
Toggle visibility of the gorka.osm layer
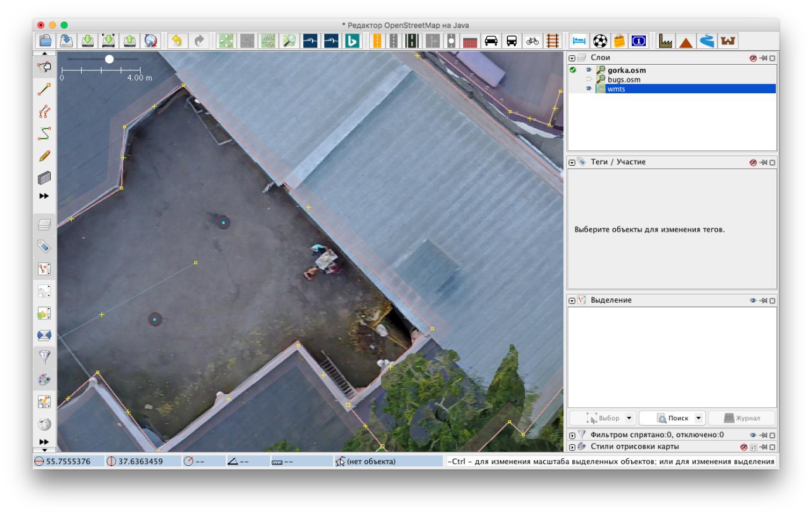coord(589,70)
